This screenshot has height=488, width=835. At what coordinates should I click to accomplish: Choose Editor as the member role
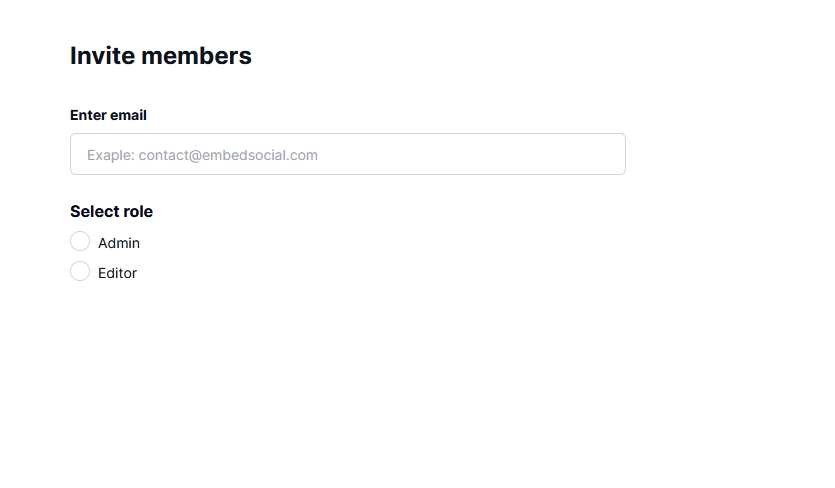(x=80, y=272)
